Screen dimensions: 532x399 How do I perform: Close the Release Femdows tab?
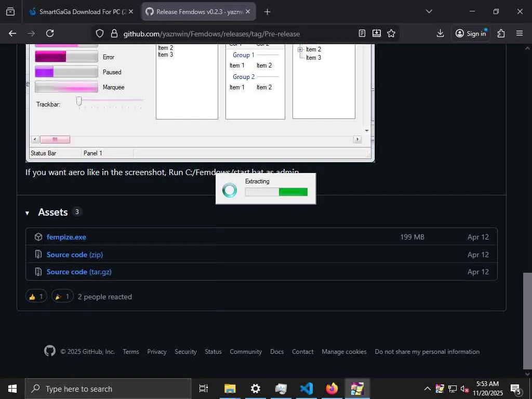pos(248,11)
